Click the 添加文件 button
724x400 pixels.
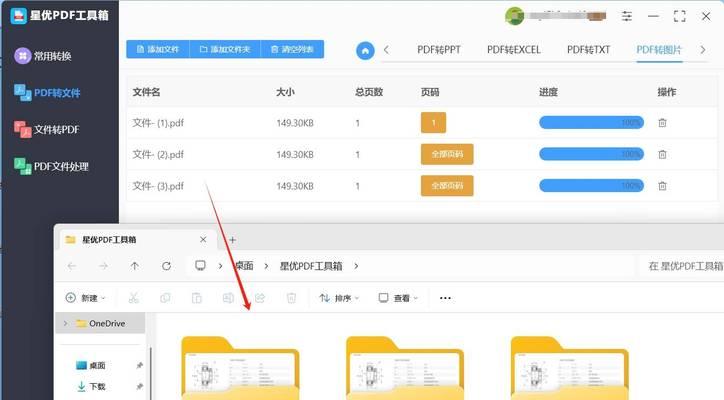pos(158,49)
